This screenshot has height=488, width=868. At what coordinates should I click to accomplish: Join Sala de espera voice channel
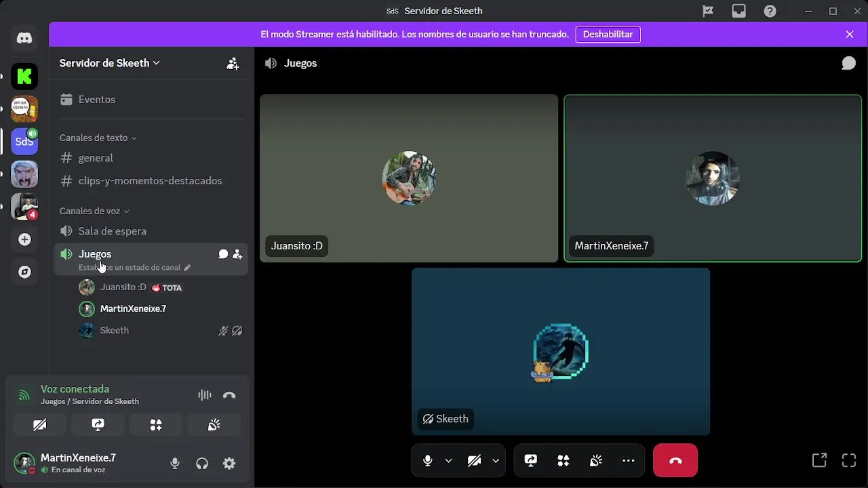(151, 231)
